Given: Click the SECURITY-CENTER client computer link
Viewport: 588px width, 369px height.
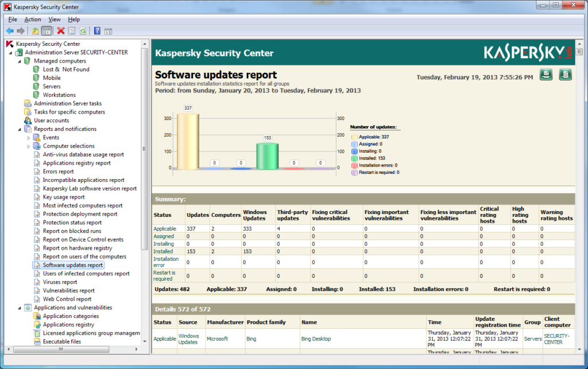Looking at the screenshot, I should (x=557, y=339).
